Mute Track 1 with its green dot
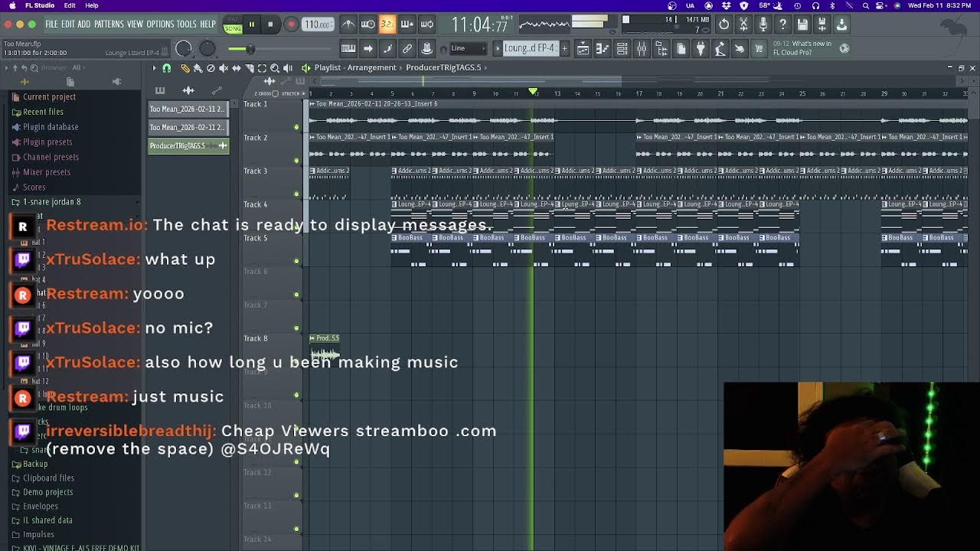The width and height of the screenshot is (980, 551). 296,127
